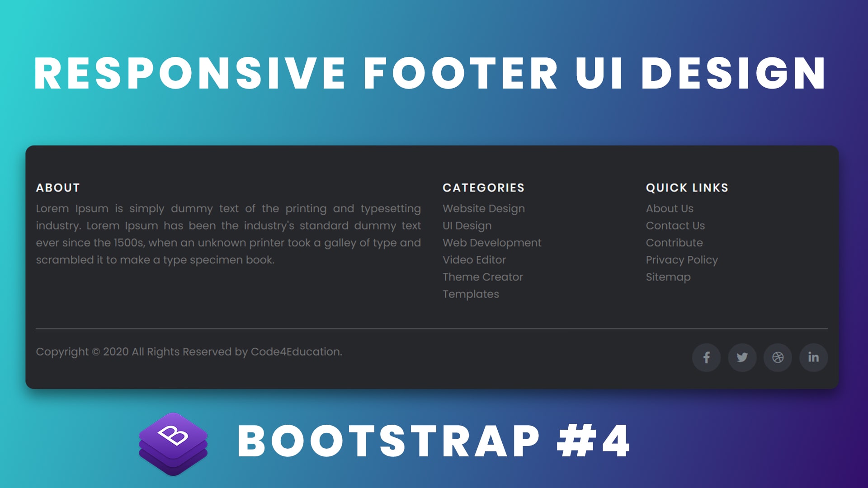868x488 pixels.
Task: Click the About Us quick link
Action: point(668,209)
